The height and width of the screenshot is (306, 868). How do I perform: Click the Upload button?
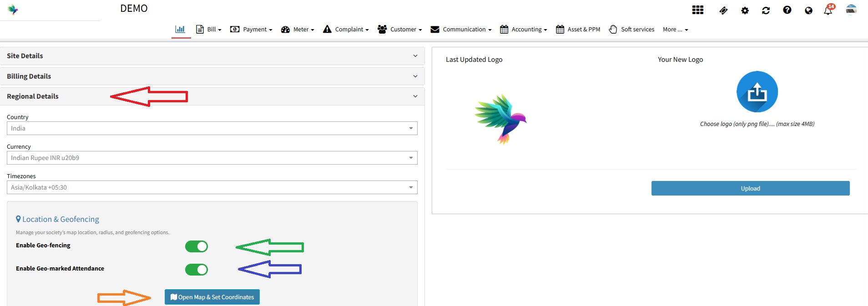750,188
